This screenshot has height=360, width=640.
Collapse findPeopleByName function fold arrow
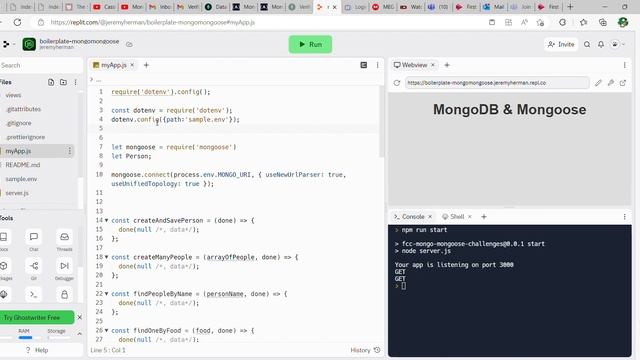[x=107, y=294]
